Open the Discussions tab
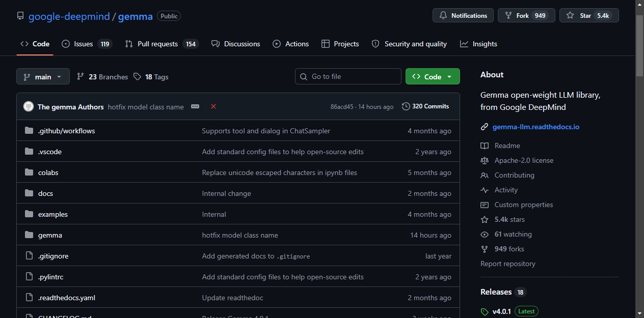The image size is (644, 318). [x=236, y=44]
